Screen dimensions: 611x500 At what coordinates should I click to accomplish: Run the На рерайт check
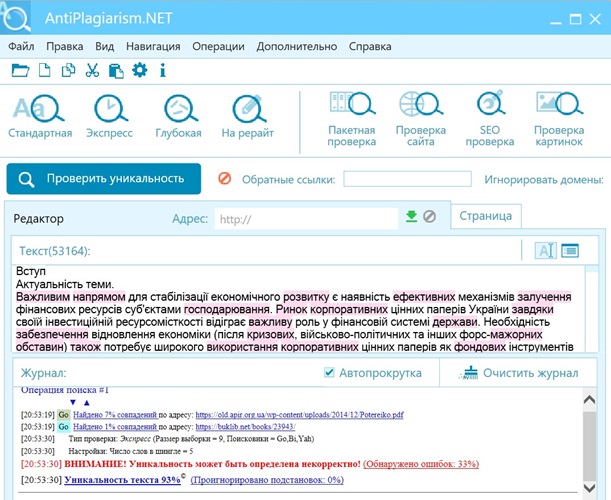tap(247, 117)
